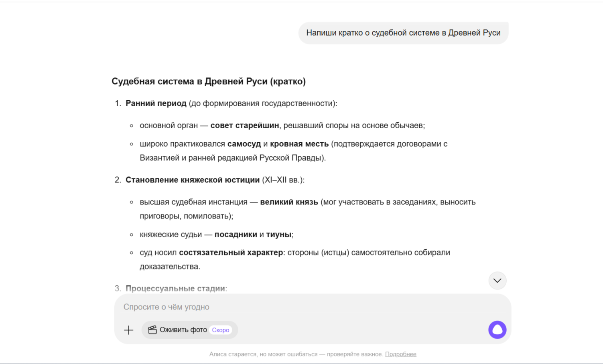
Task: Click the partially visible "Процессуальные стадии" item
Action: 175,288
